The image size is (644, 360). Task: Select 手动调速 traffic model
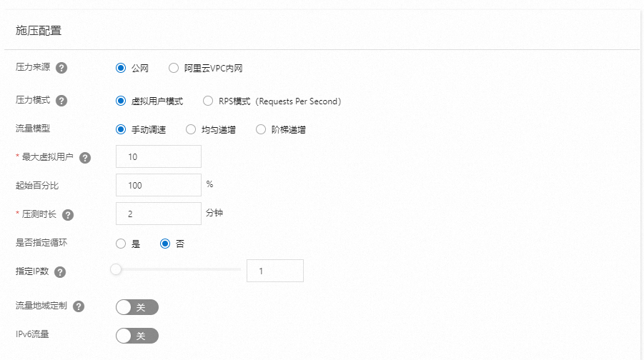[121, 130]
